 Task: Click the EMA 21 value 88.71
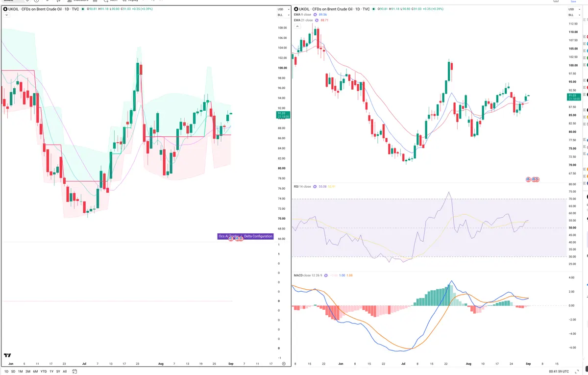(x=324, y=20)
